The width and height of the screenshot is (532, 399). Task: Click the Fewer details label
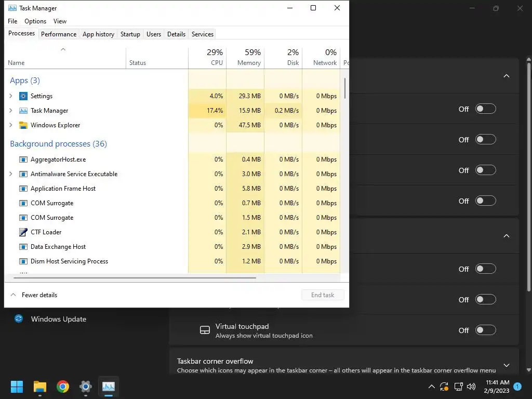[39, 295]
